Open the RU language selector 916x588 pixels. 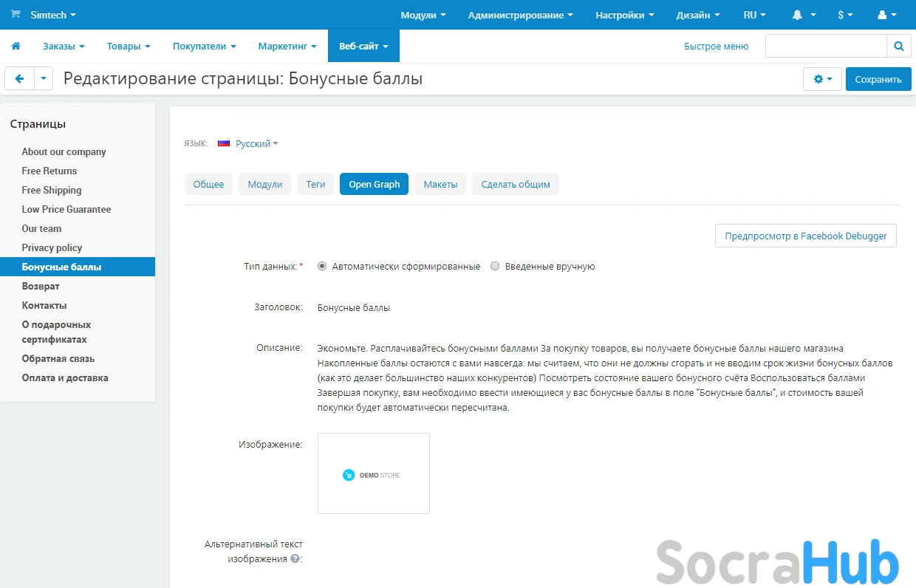tap(754, 15)
